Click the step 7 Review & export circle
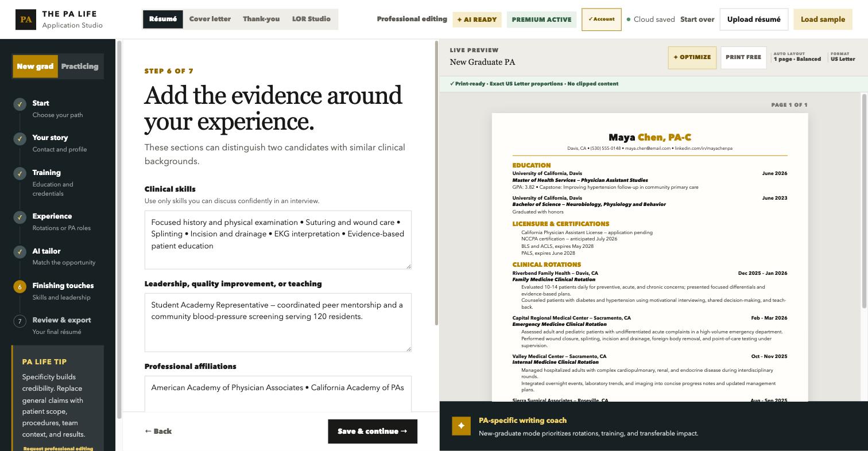 pyautogui.click(x=20, y=321)
